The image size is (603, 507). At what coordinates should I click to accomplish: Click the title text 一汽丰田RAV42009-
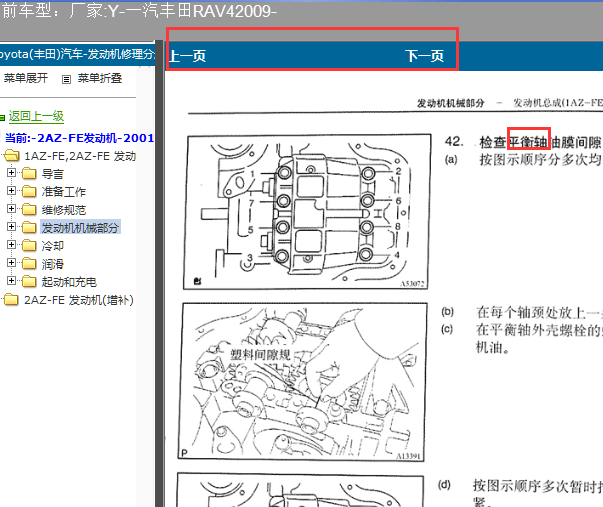coord(201,11)
